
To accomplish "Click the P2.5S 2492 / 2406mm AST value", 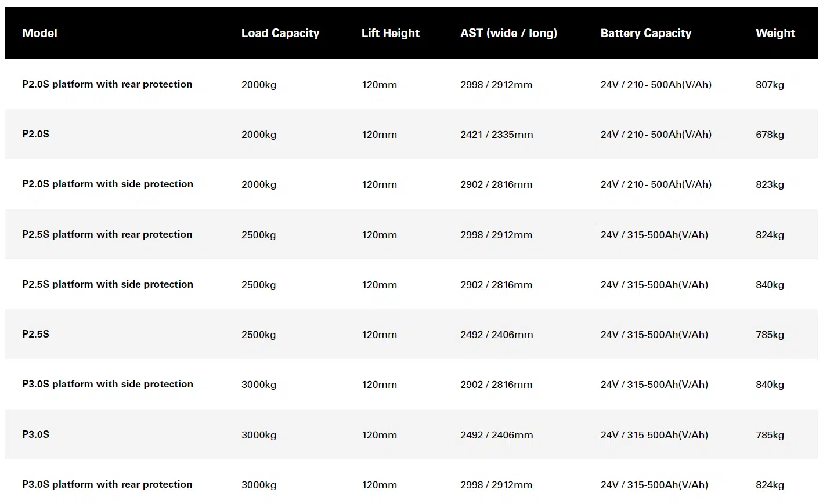I will coord(496,335).
